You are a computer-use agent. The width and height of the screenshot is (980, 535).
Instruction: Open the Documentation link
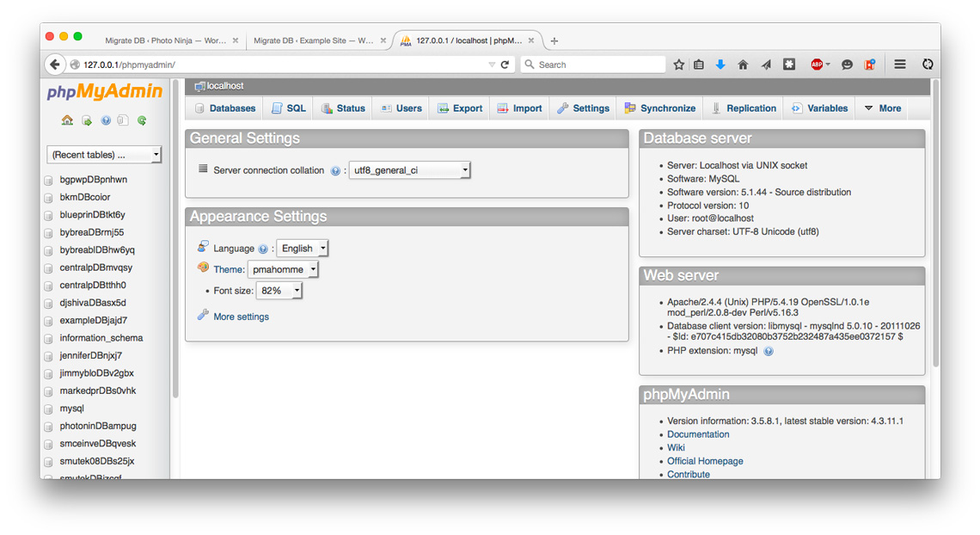tap(698, 434)
